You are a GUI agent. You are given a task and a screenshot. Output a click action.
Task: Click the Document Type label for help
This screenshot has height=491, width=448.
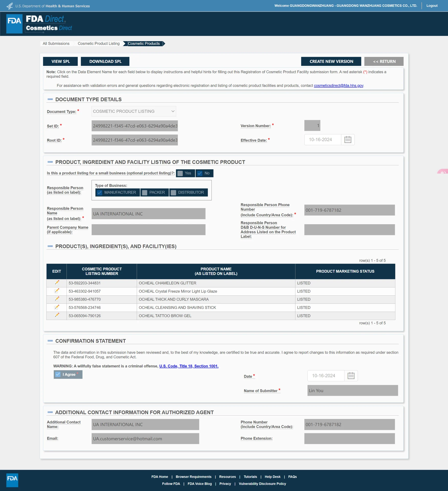tap(61, 111)
